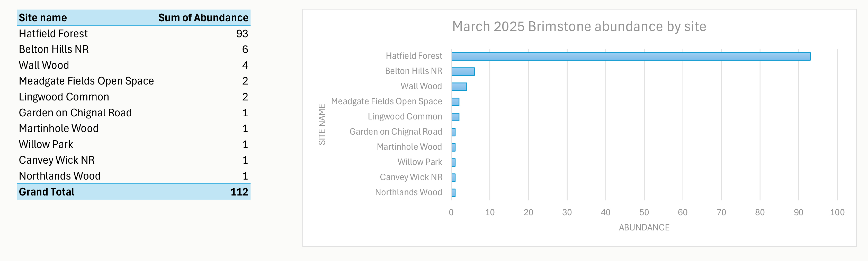
Task: Select the SITE NAME vertical axis title
Action: (x=322, y=124)
